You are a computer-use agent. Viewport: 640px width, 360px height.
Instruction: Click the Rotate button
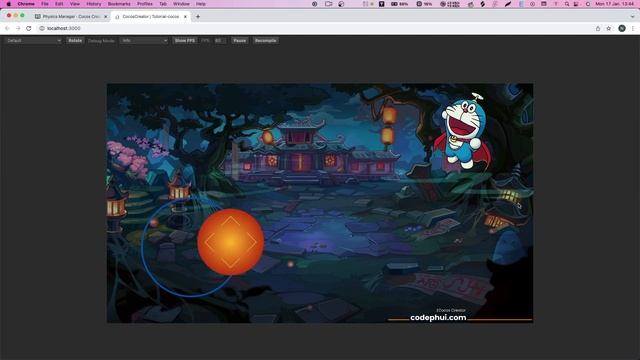click(75, 40)
